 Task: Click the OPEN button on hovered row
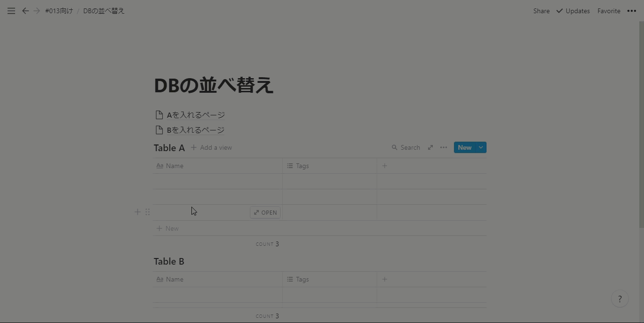coord(265,212)
